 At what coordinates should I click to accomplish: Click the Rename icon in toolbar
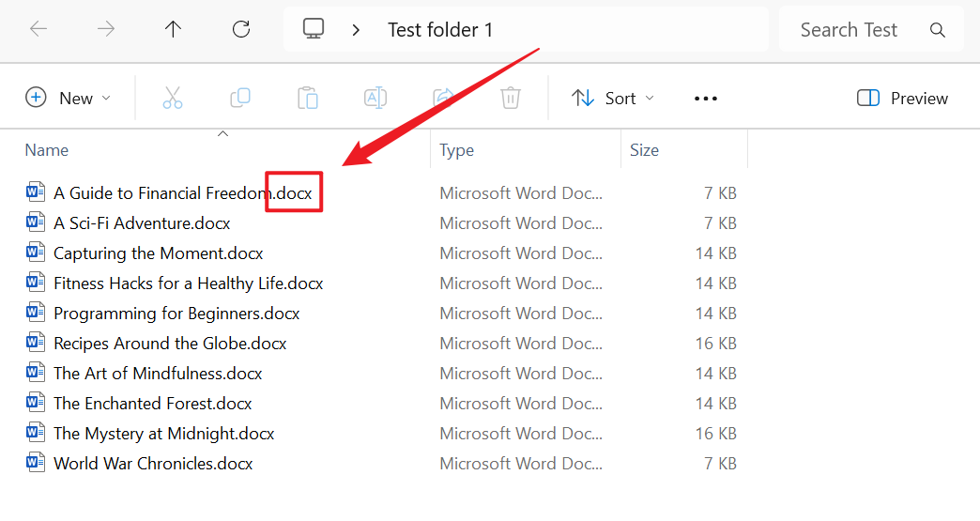[x=375, y=98]
